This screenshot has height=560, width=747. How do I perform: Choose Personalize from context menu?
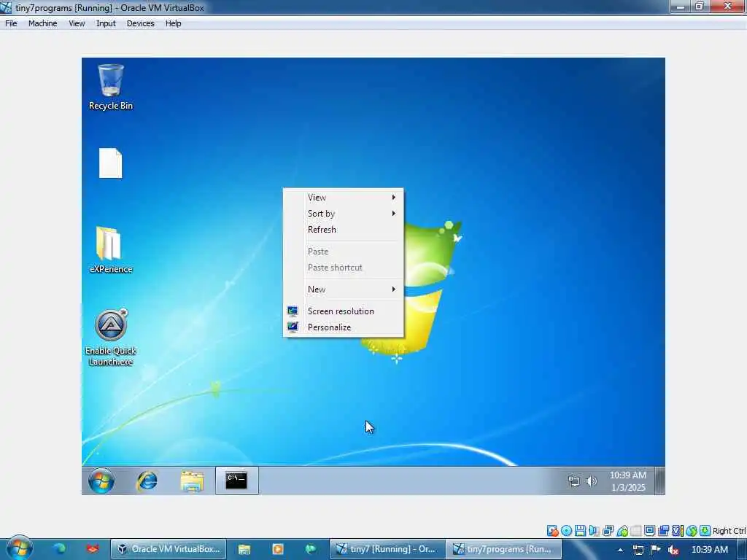tap(343, 327)
